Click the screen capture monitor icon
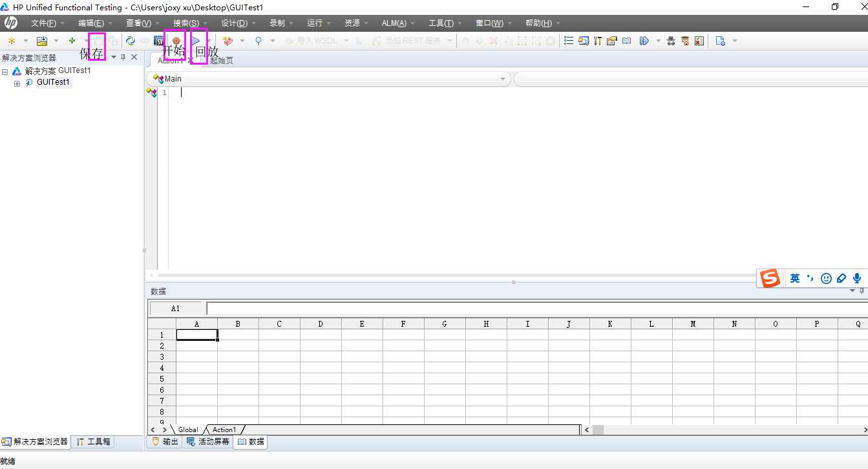 coord(584,41)
